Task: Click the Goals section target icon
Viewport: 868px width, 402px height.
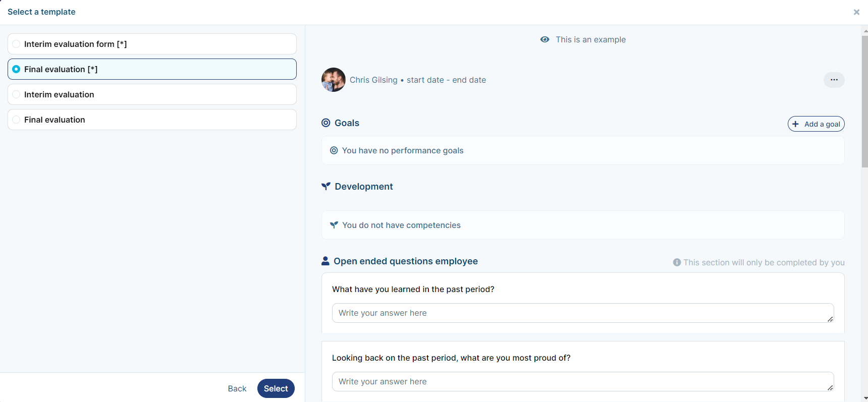Action: 326,123
